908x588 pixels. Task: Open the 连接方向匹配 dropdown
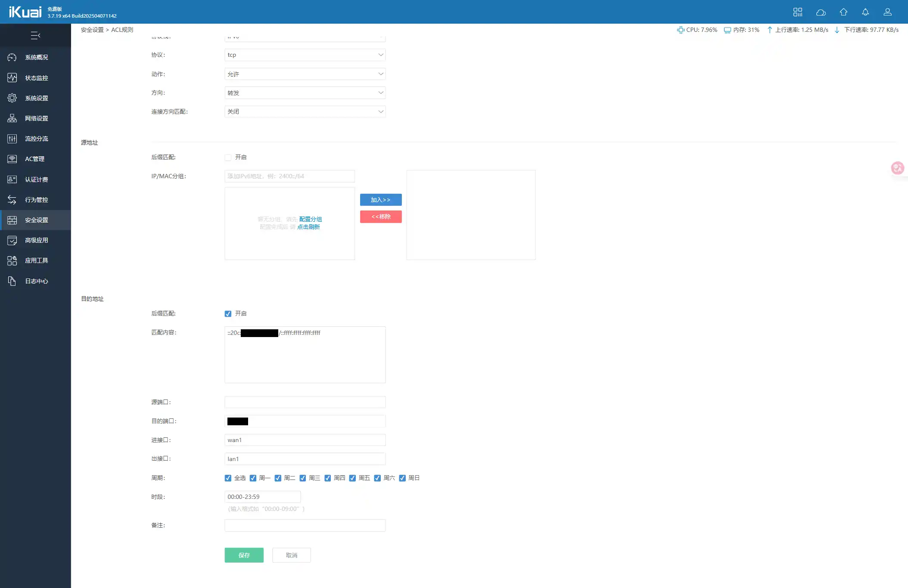[305, 112]
